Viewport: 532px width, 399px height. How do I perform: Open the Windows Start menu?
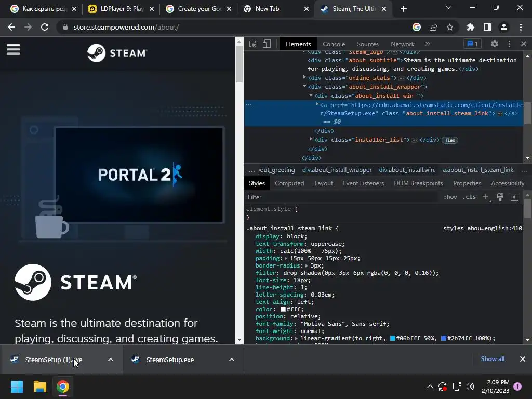17,387
